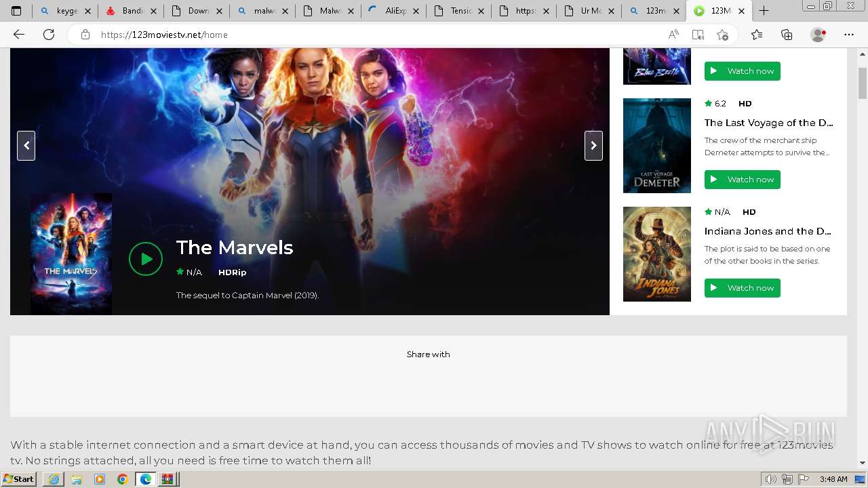The image size is (868, 488).
Task: Watch now for The Last Voyage of Demeter
Action: tap(743, 180)
